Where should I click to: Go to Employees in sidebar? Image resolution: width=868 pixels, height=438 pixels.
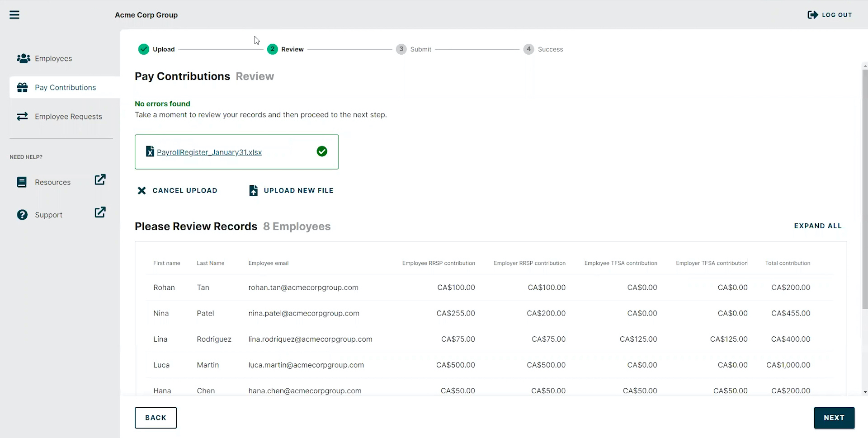65,58
